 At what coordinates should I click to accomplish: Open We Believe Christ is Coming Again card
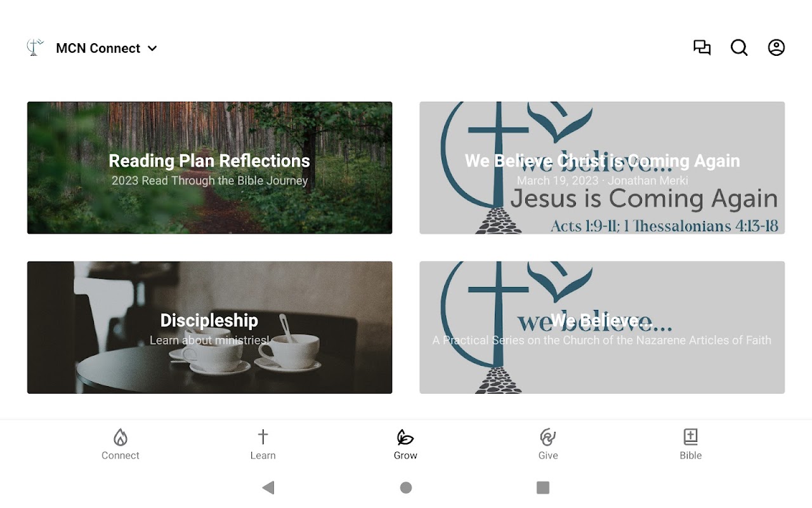click(602, 168)
